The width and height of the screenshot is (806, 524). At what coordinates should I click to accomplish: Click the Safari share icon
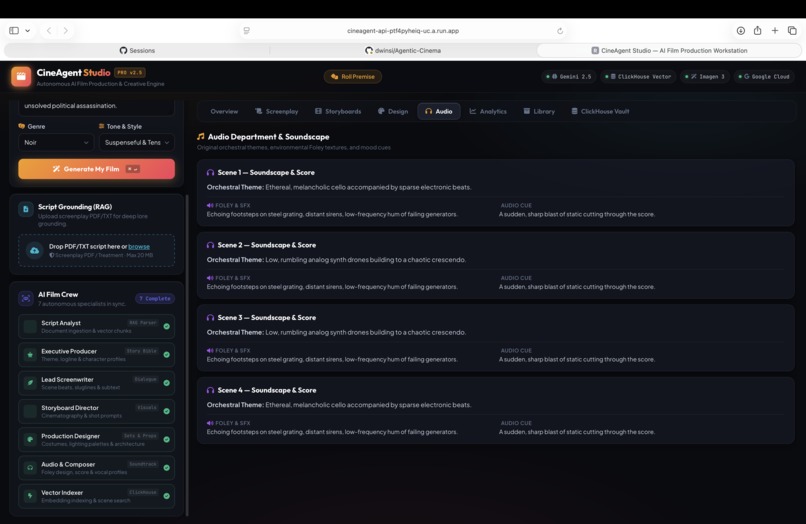(758, 30)
